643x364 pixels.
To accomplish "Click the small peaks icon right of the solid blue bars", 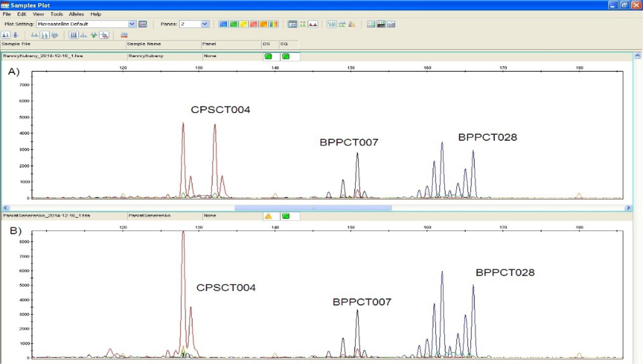I will coord(84,35).
